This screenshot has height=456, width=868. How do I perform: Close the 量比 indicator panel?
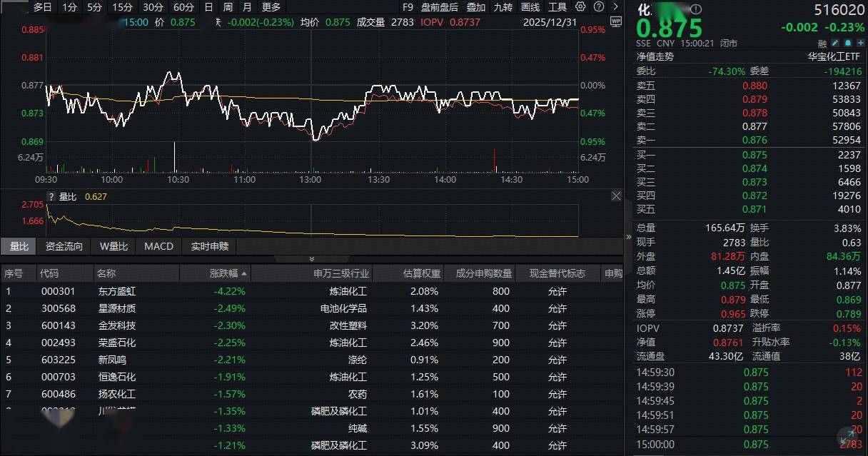point(616,196)
